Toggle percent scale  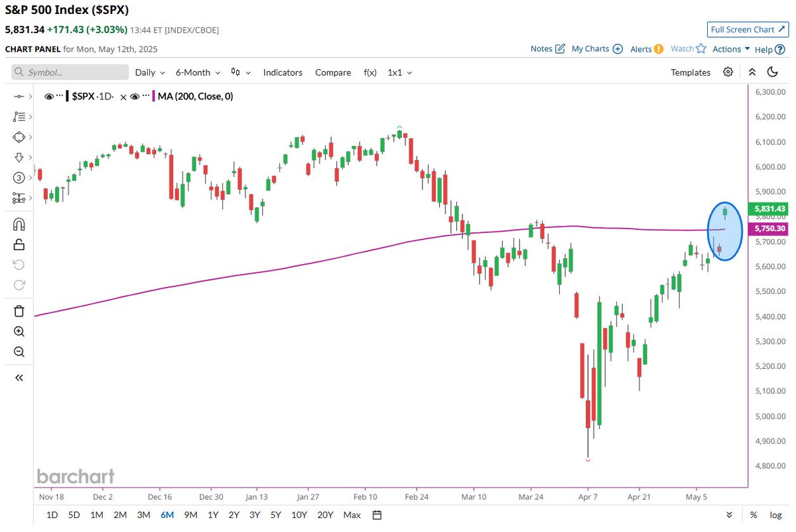(x=754, y=515)
